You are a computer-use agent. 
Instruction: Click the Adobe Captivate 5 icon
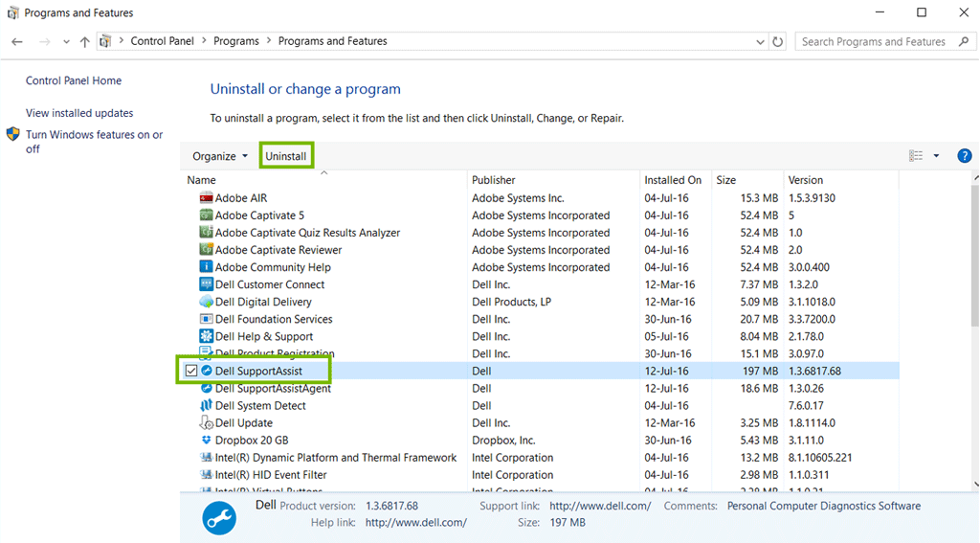pos(206,215)
